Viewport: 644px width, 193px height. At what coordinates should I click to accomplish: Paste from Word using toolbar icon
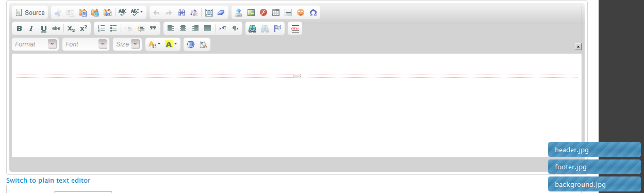(107, 12)
